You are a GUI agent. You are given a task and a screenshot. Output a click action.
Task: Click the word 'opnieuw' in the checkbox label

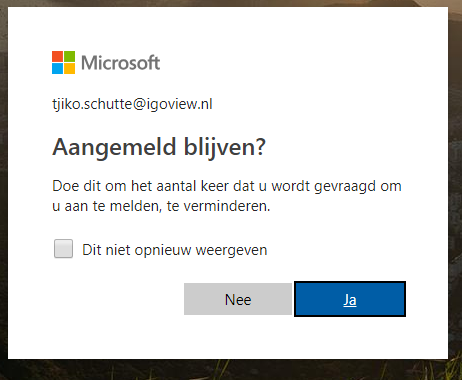click(163, 251)
